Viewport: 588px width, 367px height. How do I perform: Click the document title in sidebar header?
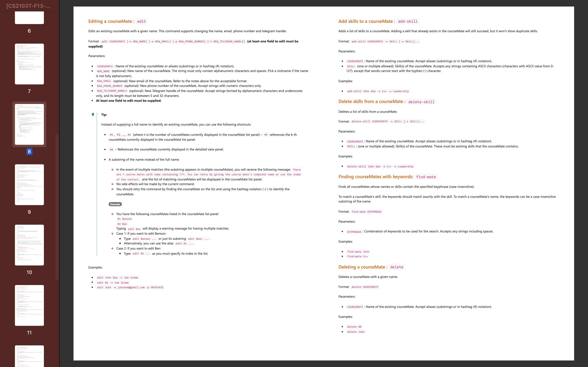click(28, 6)
